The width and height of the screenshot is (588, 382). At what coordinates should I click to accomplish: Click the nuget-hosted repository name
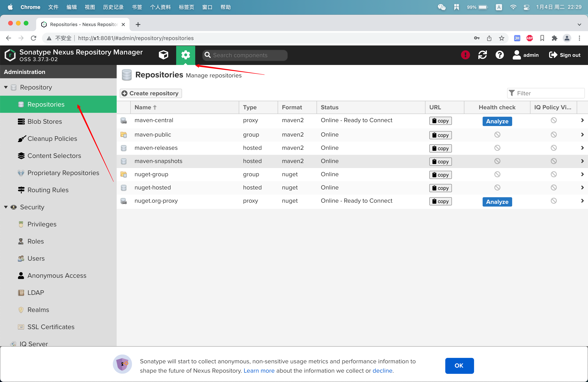153,187
